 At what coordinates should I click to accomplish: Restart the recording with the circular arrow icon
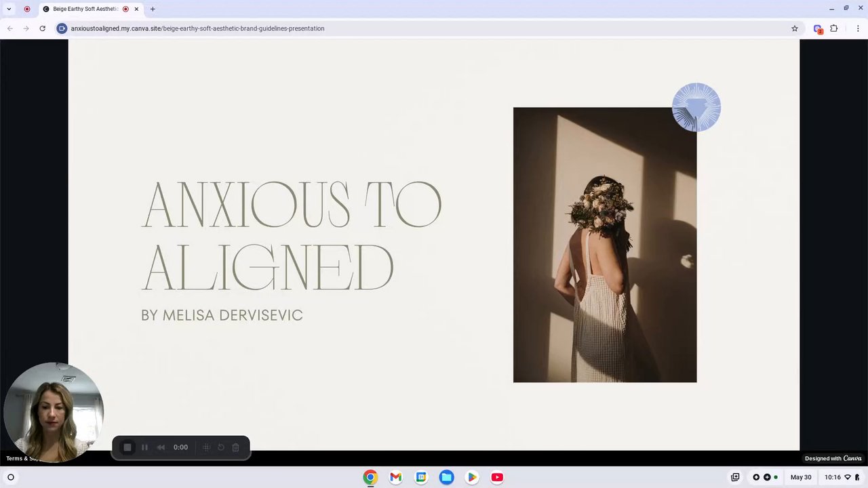220,447
